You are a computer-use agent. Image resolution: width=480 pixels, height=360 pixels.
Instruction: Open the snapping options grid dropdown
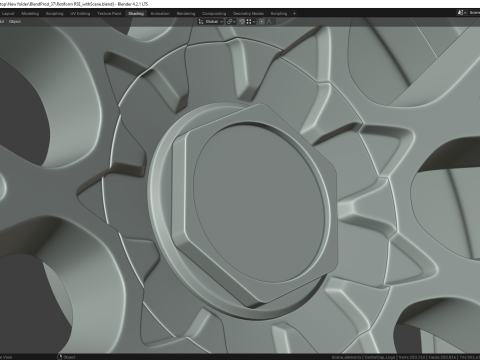pyautogui.click(x=251, y=22)
